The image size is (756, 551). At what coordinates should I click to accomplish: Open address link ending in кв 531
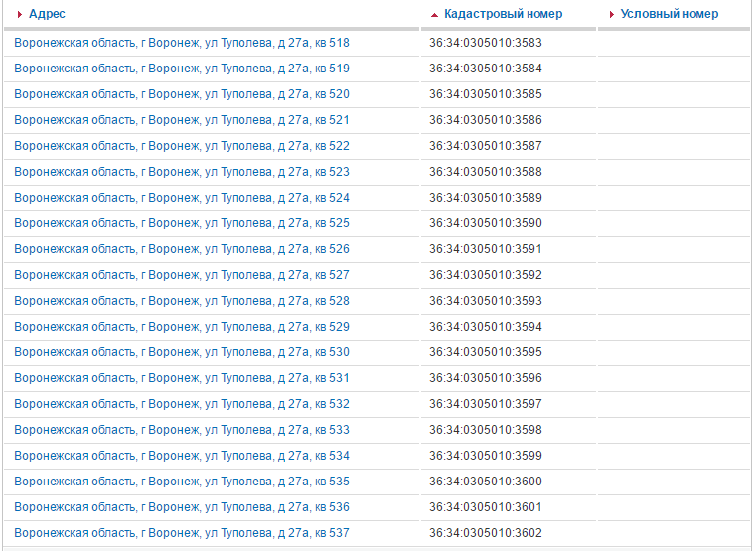pos(182,378)
